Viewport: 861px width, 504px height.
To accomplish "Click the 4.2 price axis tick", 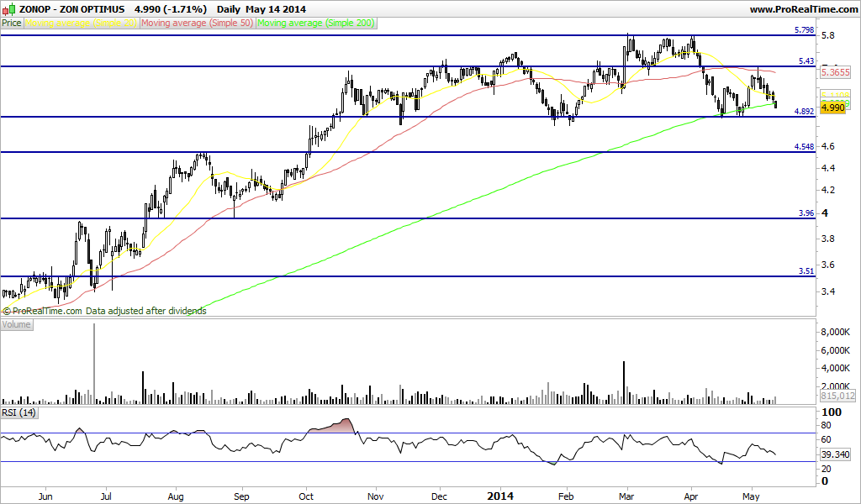I will click(x=827, y=191).
